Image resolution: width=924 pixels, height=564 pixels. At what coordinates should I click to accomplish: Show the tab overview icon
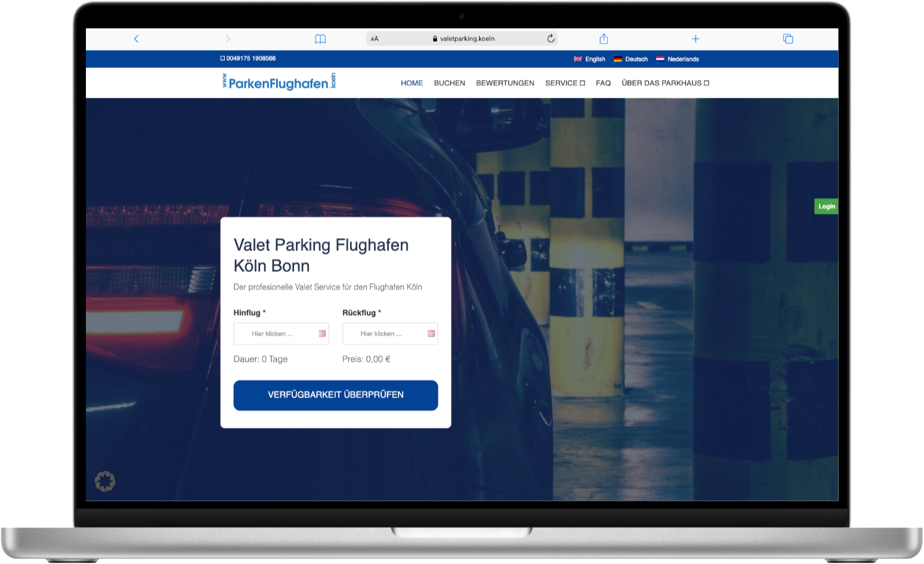pos(788,39)
